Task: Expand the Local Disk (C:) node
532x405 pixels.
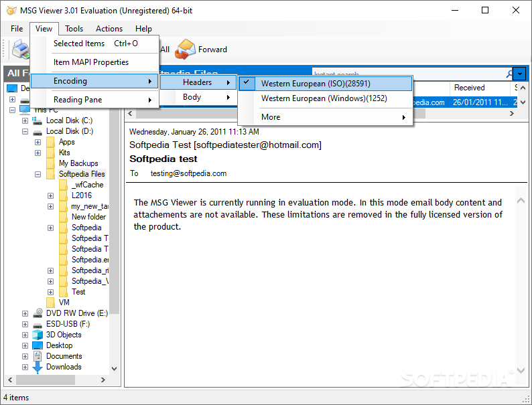Action: (x=25, y=120)
